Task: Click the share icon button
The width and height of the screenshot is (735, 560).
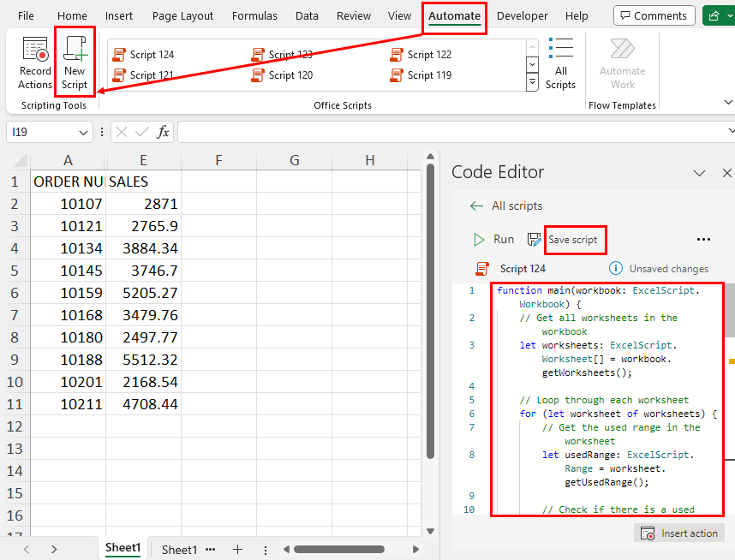Action: coord(714,16)
